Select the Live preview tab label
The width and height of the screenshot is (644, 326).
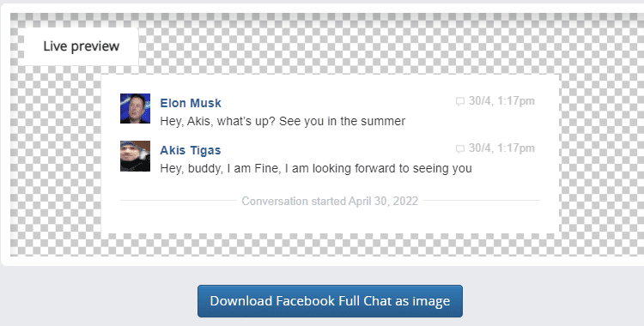[x=82, y=46]
